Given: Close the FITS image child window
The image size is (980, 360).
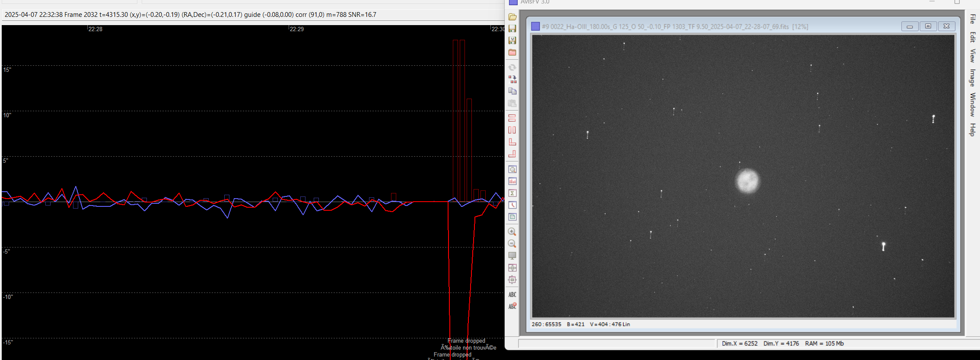Looking at the screenshot, I should (x=946, y=26).
